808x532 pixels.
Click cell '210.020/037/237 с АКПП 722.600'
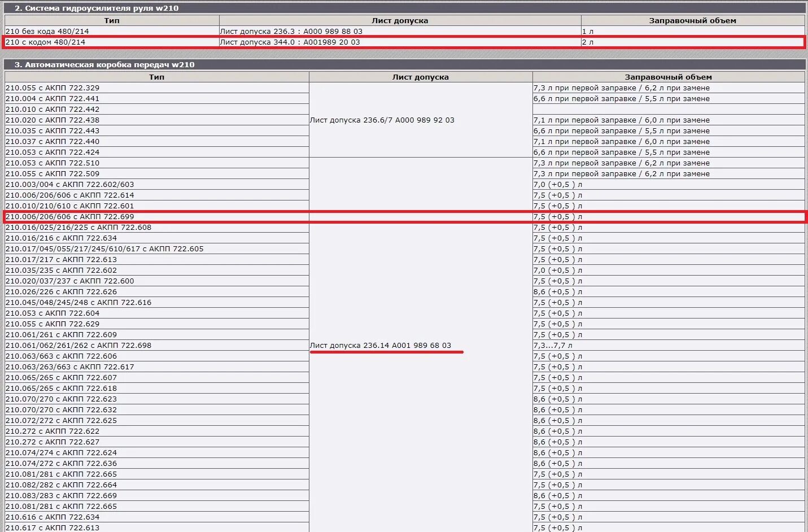click(x=157, y=281)
